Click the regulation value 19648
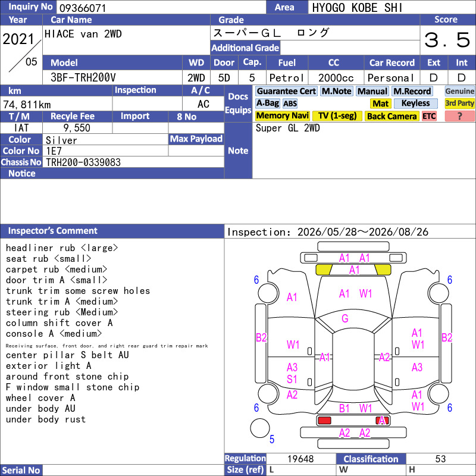The width and height of the screenshot is (476, 476). (300, 459)
